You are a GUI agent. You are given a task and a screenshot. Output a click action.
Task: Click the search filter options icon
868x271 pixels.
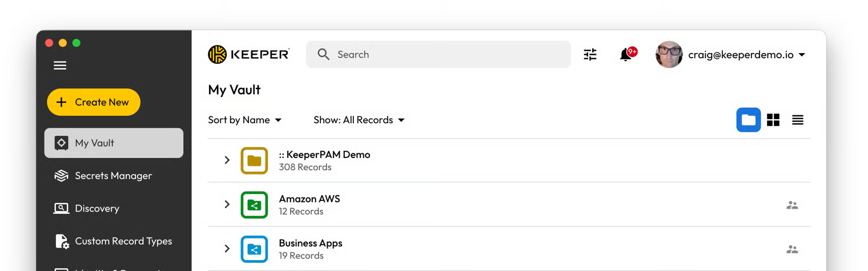point(590,55)
